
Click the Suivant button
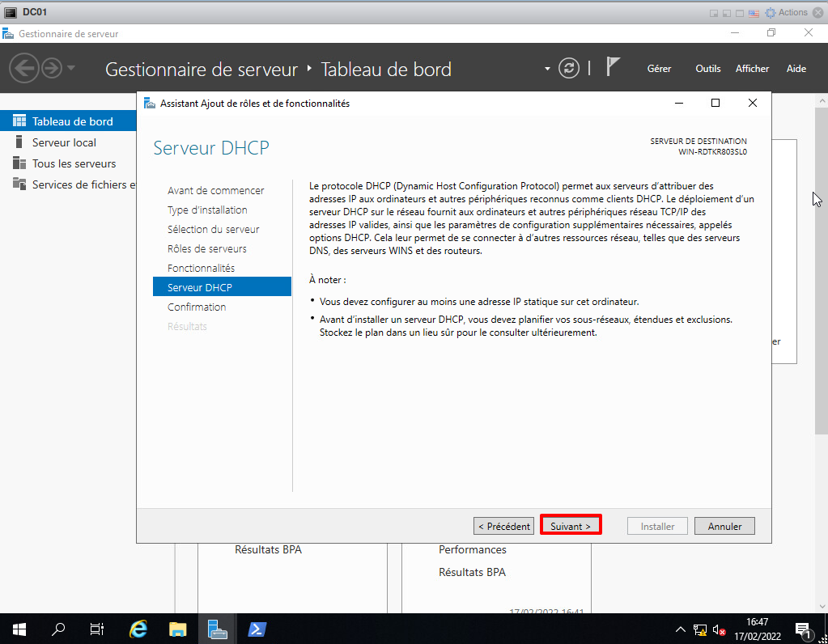pyautogui.click(x=570, y=526)
